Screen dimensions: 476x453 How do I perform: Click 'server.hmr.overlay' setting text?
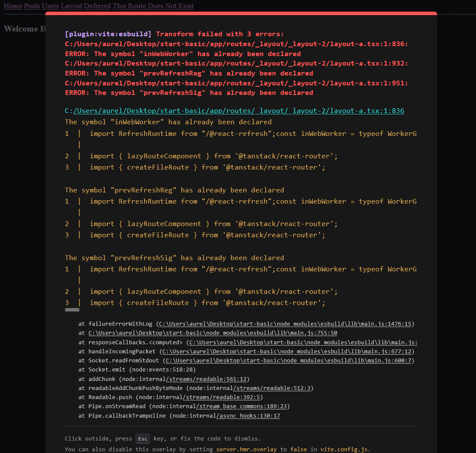[x=247, y=450]
